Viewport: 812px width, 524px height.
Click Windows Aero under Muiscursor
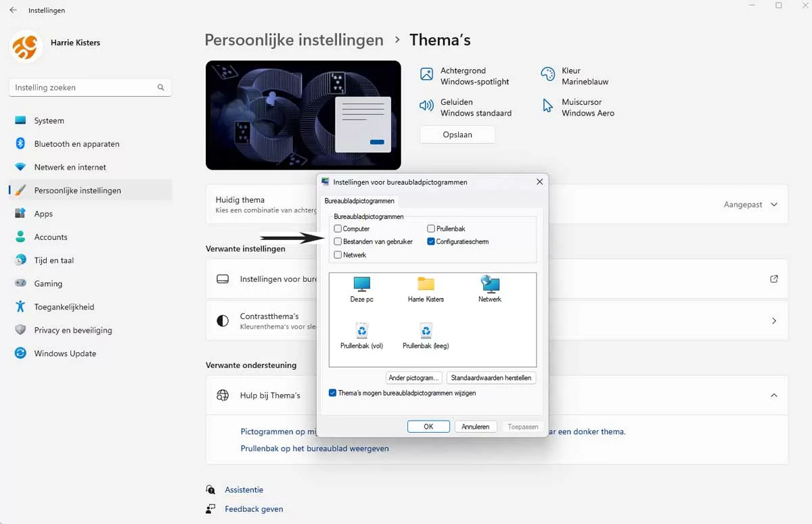coord(588,113)
